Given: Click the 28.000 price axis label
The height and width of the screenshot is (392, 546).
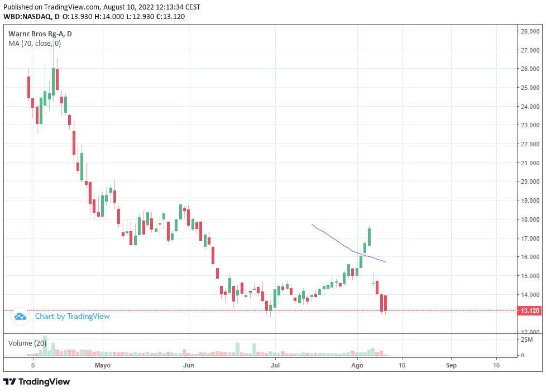Looking at the screenshot, I should (530, 31).
